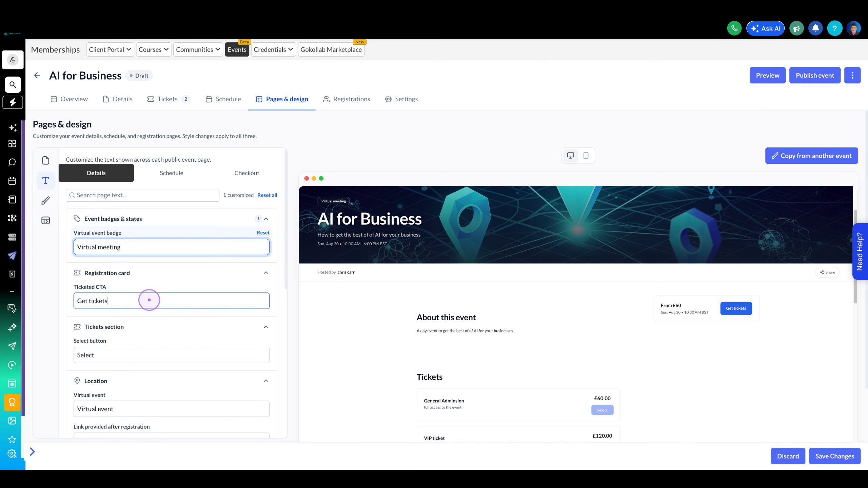
Task: Collapse the Registration card section
Action: pos(266,273)
